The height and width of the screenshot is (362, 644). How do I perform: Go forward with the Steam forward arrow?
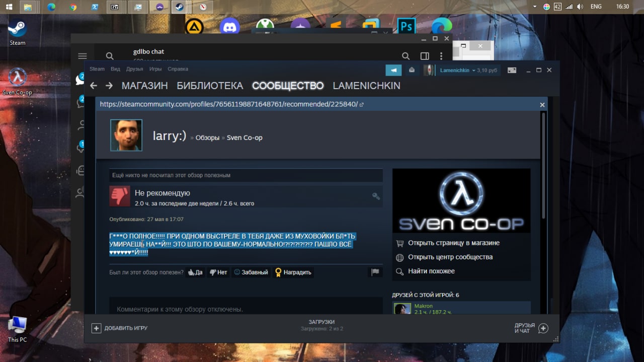click(109, 86)
